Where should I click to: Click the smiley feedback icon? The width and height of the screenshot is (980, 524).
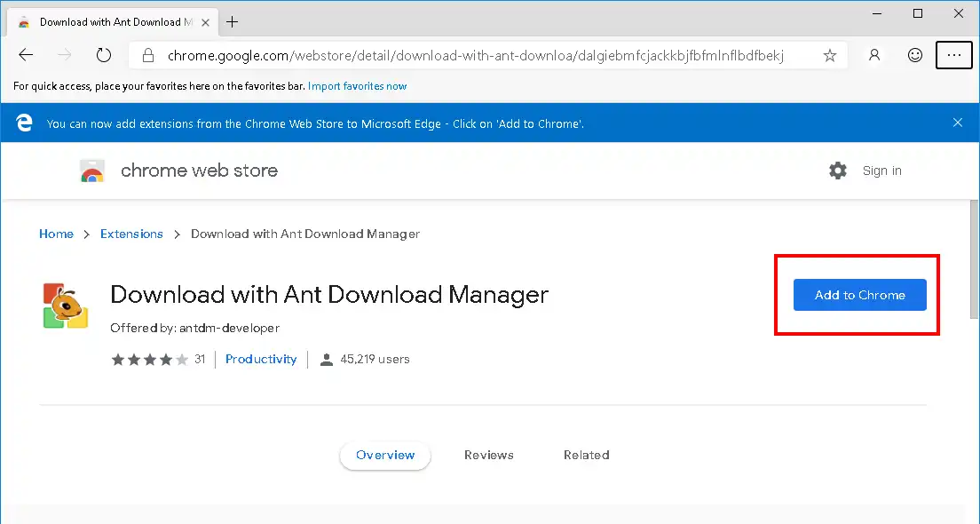tap(915, 55)
